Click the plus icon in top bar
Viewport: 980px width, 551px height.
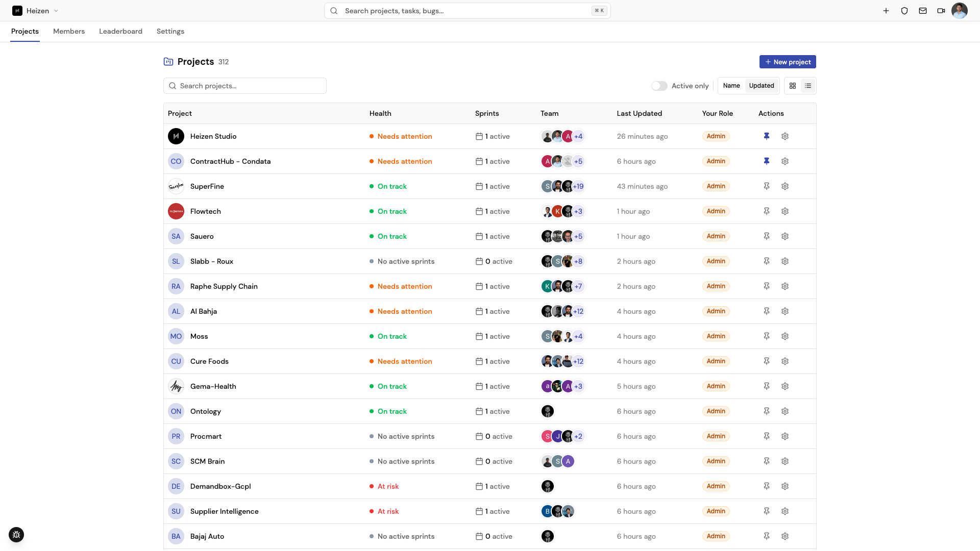coord(886,11)
